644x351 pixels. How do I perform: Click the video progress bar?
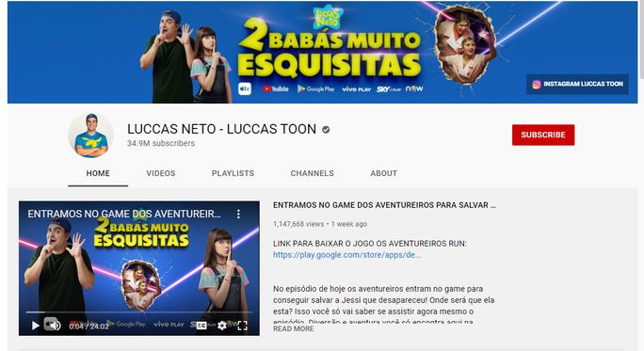tap(139, 312)
